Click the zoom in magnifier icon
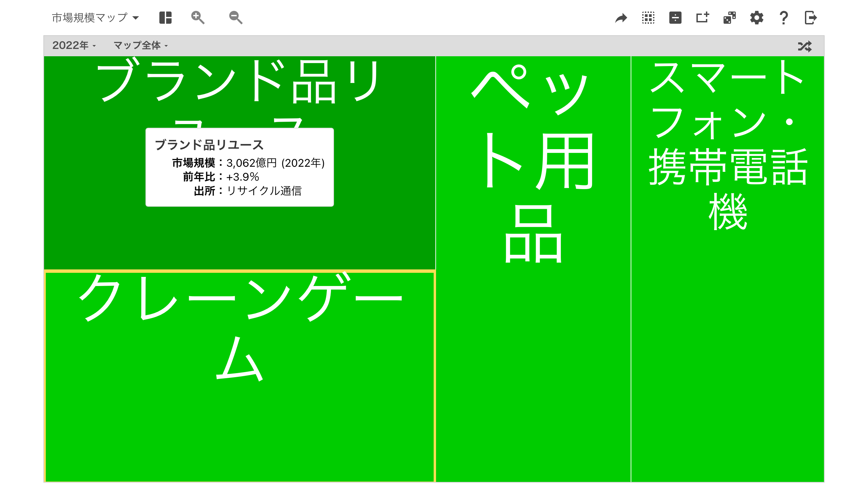Image resolution: width=868 pixels, height=488 pixels. coord(198,18)
